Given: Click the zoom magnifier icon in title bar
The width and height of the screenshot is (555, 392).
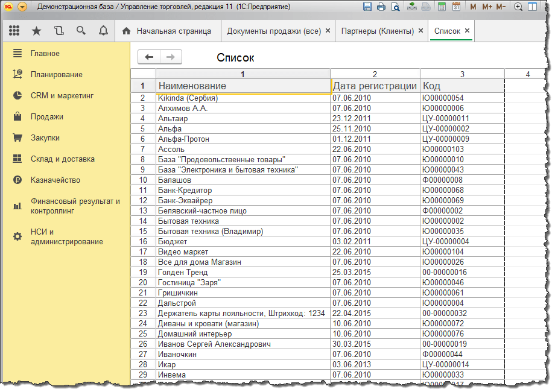Looking at the screenshot, I should (518, 7).
